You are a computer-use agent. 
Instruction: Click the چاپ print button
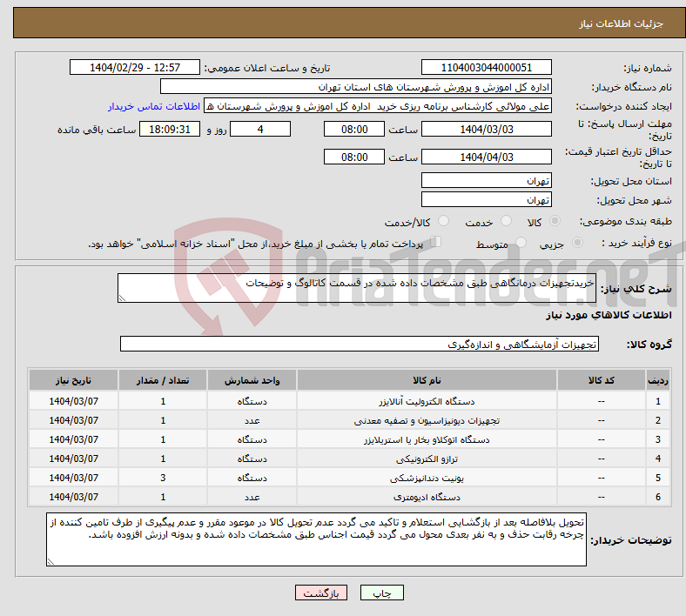coord(382,593)
